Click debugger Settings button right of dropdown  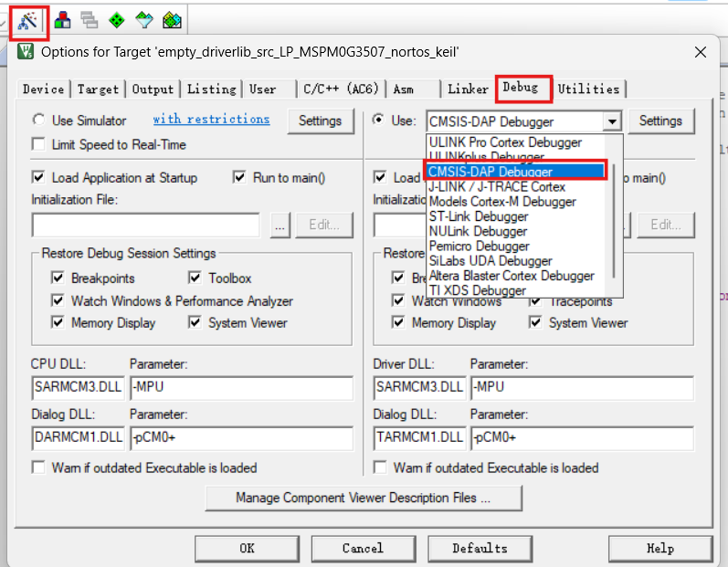tap(660, 121)
